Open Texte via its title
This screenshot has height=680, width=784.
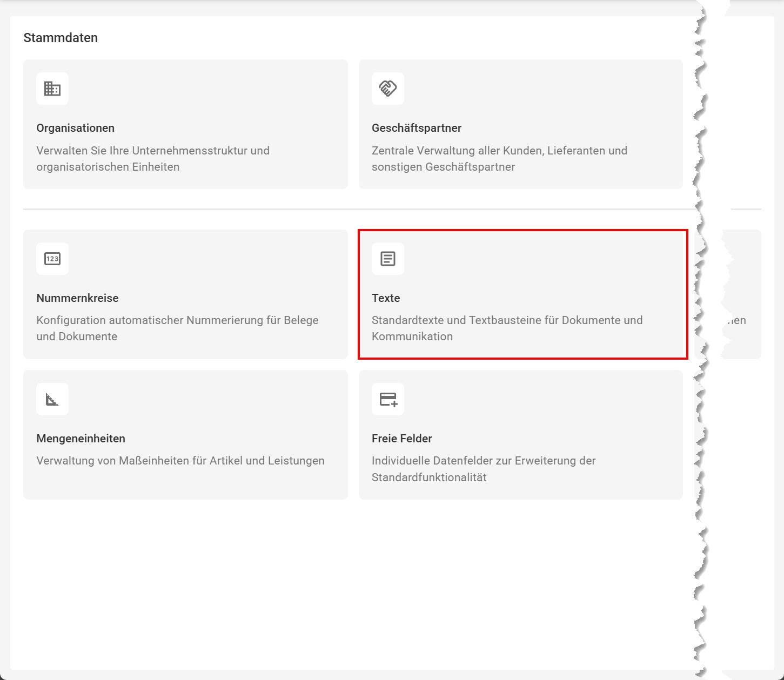pos(386,298)
